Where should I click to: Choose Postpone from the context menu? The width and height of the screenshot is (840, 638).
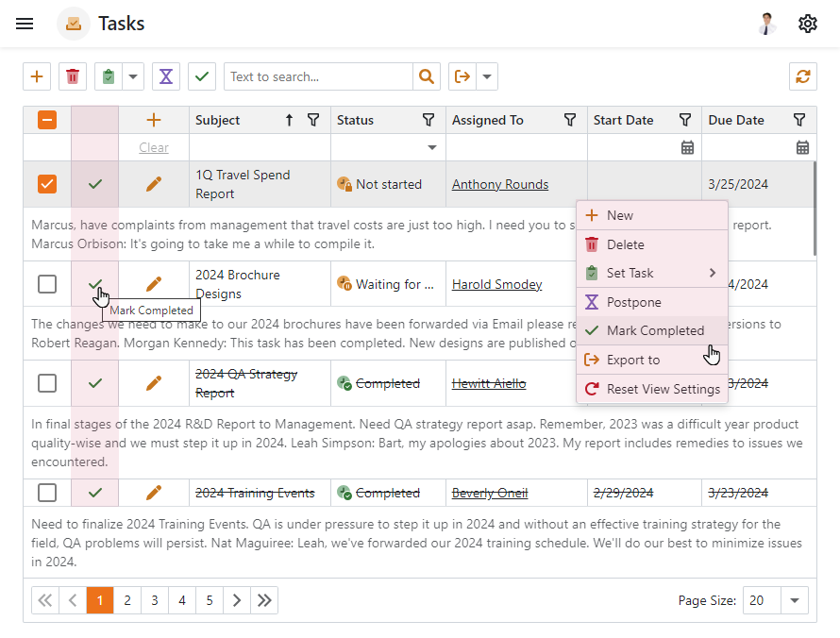[x=652, y=302]
